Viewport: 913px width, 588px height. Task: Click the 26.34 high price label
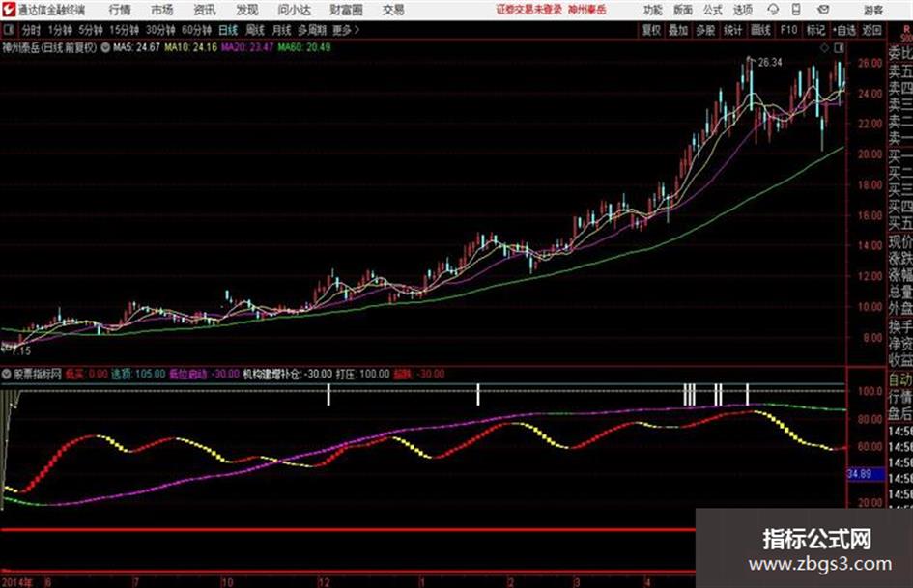click(x=770, y=63)
